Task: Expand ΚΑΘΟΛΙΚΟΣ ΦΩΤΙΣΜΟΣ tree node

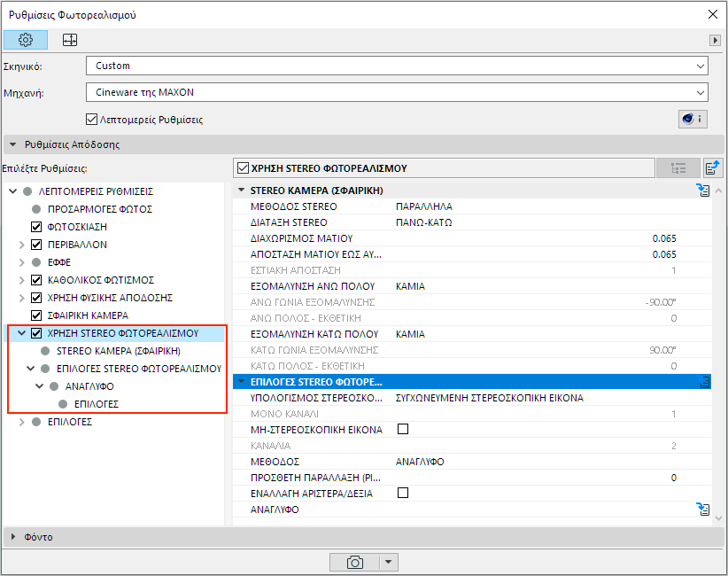Action: [21, 280]
